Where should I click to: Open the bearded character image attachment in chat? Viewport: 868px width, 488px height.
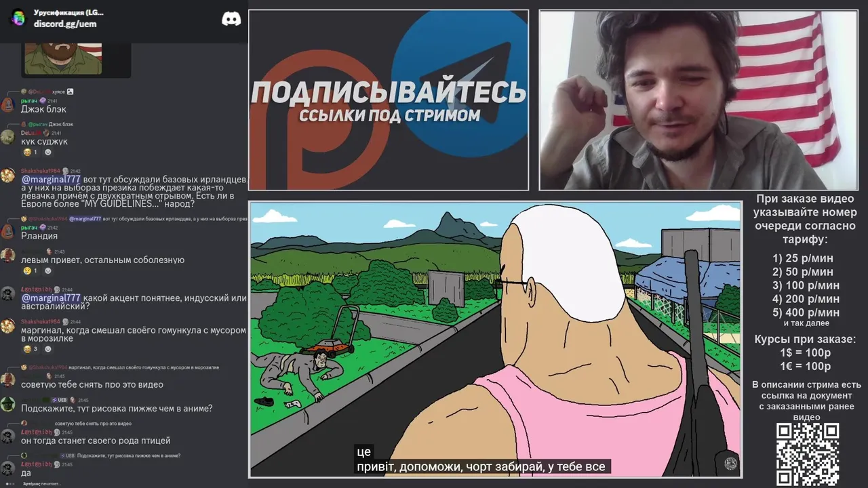coord(63,59)
